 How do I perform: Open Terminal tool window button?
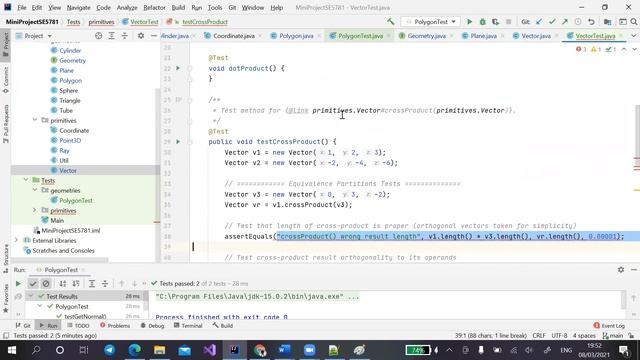(188, 326)
